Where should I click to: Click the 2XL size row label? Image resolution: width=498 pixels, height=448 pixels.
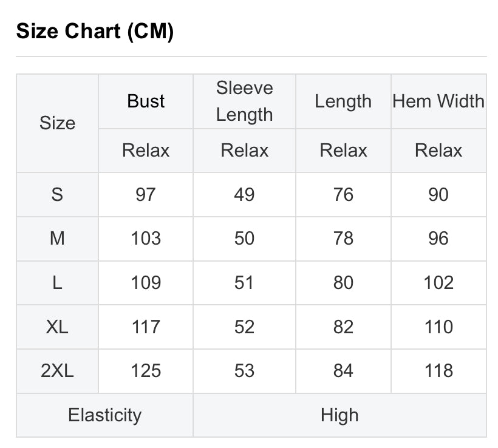tap(57, 370)
